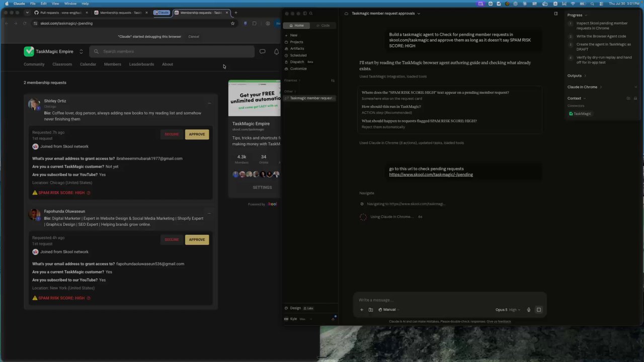This screenshot has width=644, height=362.
Task: Go to the Leaderboards tab
Action: pos(141,64)
